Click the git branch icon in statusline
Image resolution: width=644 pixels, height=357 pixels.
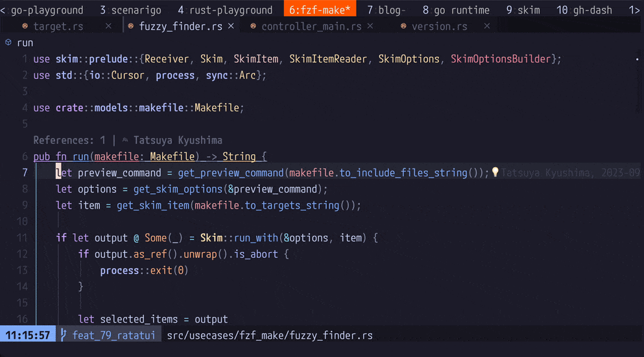point(64,335)
